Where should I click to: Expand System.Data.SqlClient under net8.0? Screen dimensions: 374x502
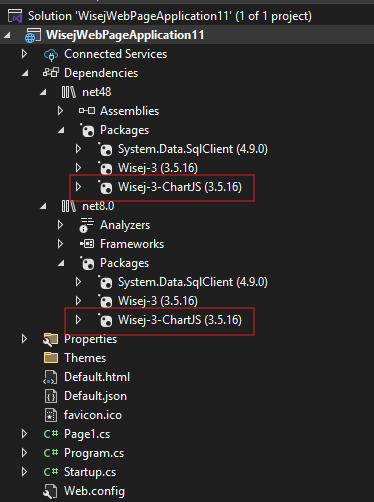coord(78,282)
